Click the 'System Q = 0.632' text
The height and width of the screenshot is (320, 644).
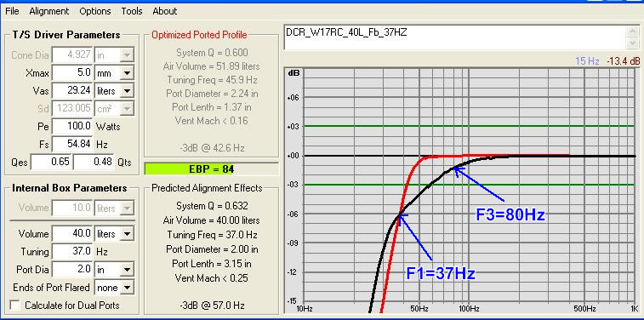click(212, 206)
